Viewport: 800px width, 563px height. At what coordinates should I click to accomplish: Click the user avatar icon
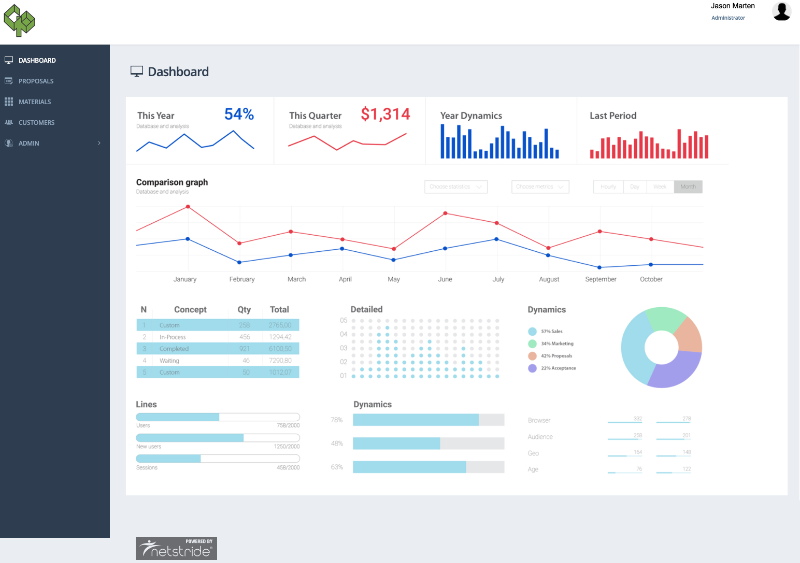coord(781,11)
